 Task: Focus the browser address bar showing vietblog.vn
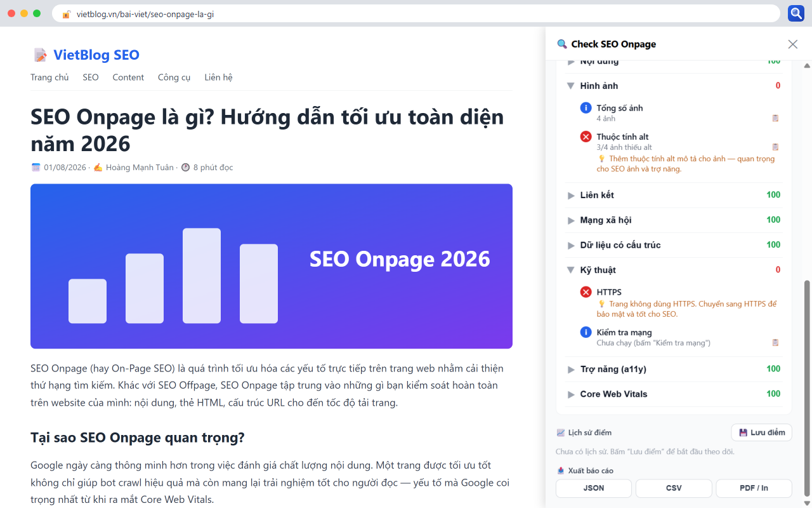coord(416,14)
